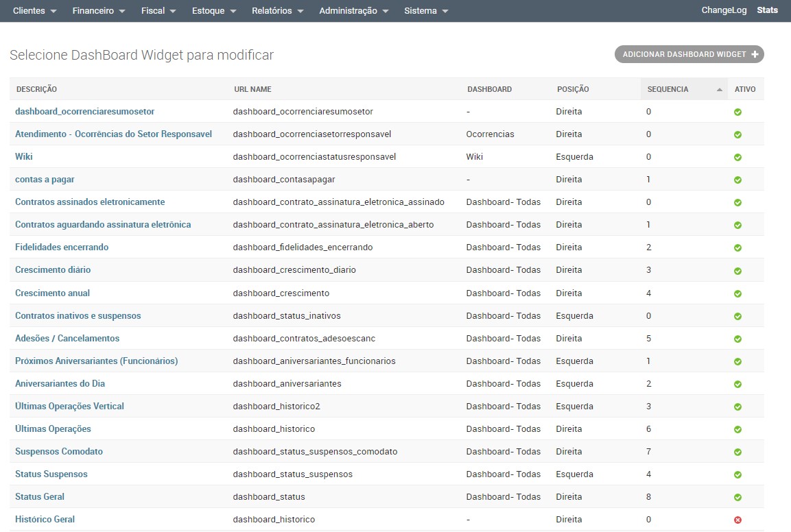Click the green active icon for Wiki row
Image resolution: width=791 pixels, height=532 pixels.
[x=737, y=157]
